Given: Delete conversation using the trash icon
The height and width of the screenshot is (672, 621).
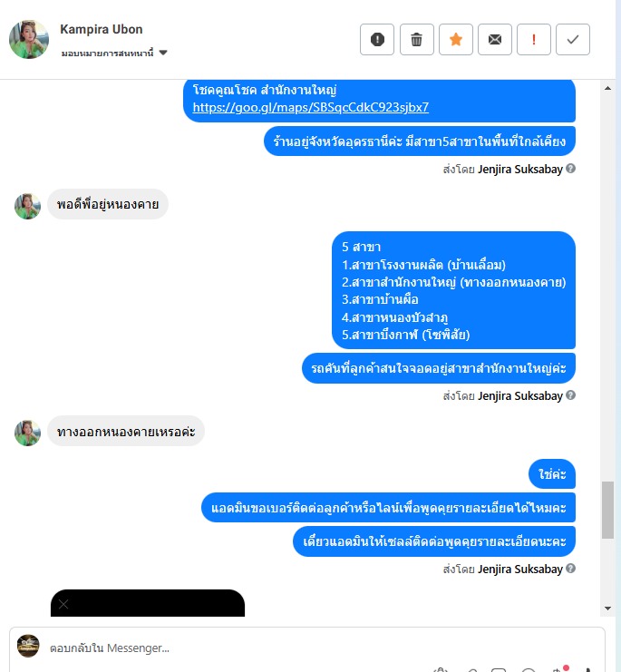Looking at the screenshot, I should [x=417, y=39].
